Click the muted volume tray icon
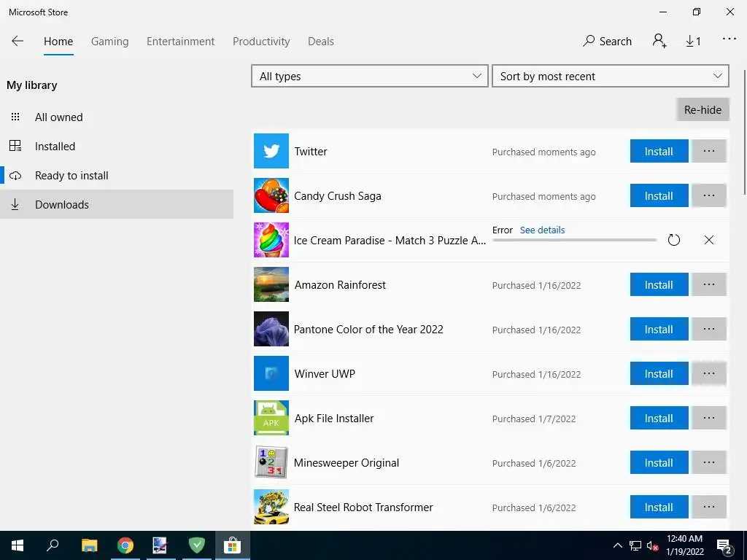Viewport: 747px width, 560px height. pos(652,545)
